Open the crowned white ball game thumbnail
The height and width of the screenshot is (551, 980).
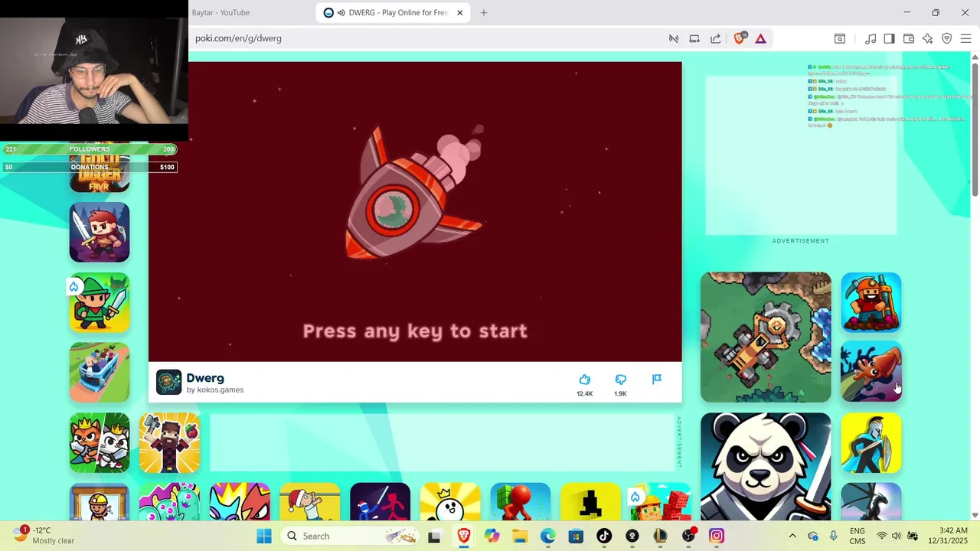tap(450, 502)
